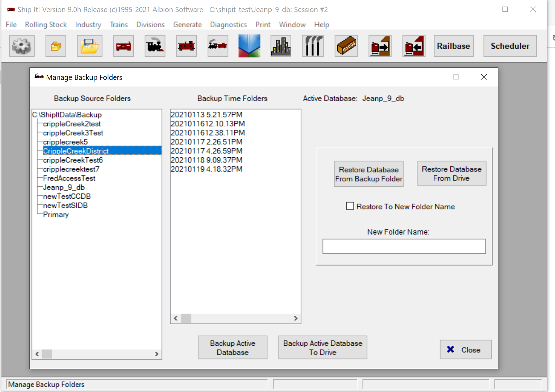
Task: Click Restore Database From Drive
Action: (451, 173)
